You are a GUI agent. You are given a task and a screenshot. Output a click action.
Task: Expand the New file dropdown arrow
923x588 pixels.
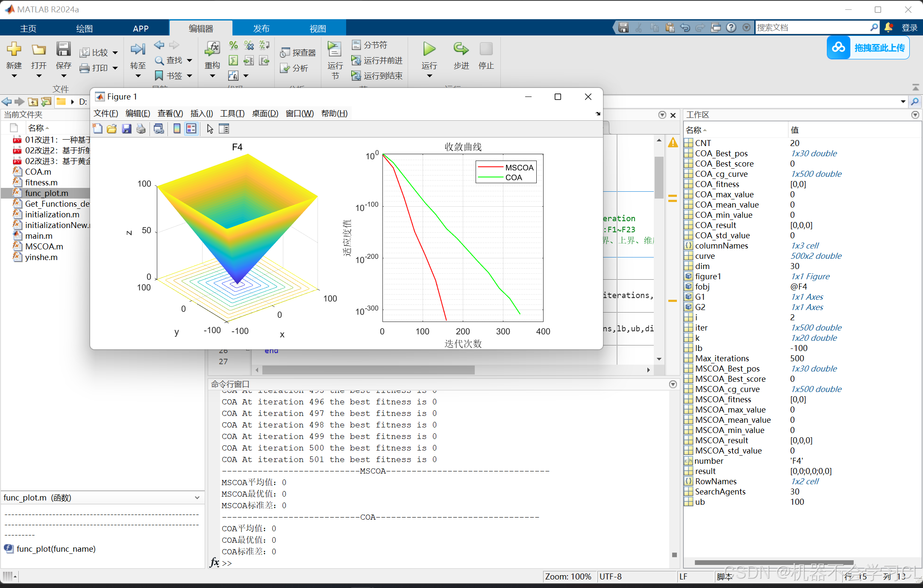14,76
